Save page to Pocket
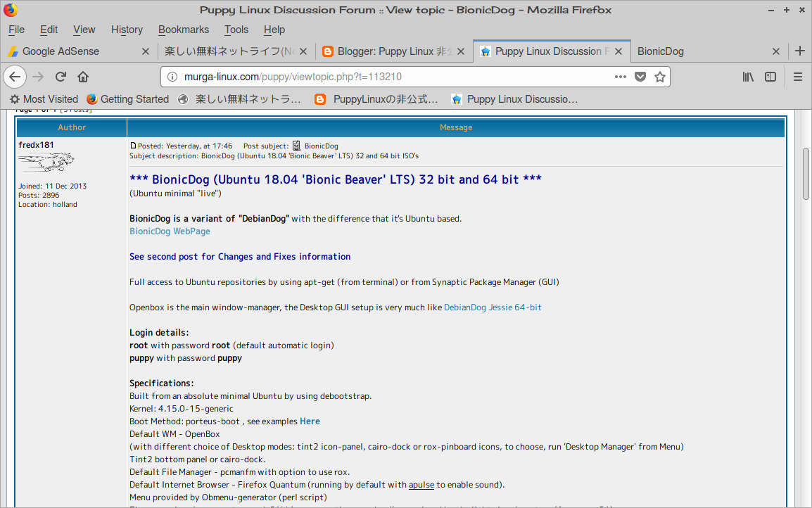Screen dimensions: 812x508 click(x=640, y=77)
